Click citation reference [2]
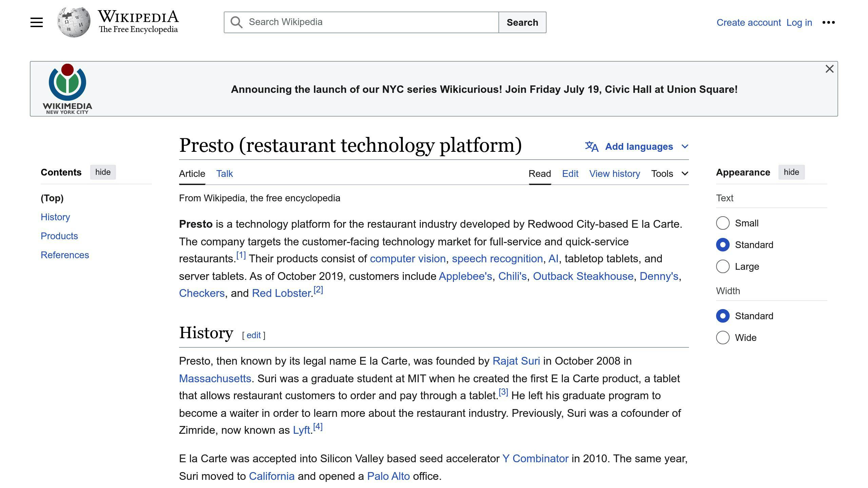 [318, 290]
